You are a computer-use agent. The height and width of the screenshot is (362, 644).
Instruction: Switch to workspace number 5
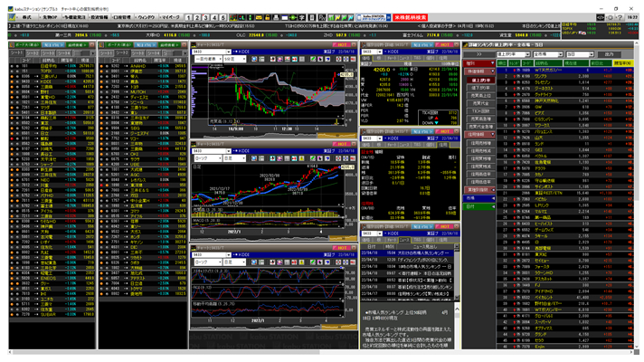(223, 17)
